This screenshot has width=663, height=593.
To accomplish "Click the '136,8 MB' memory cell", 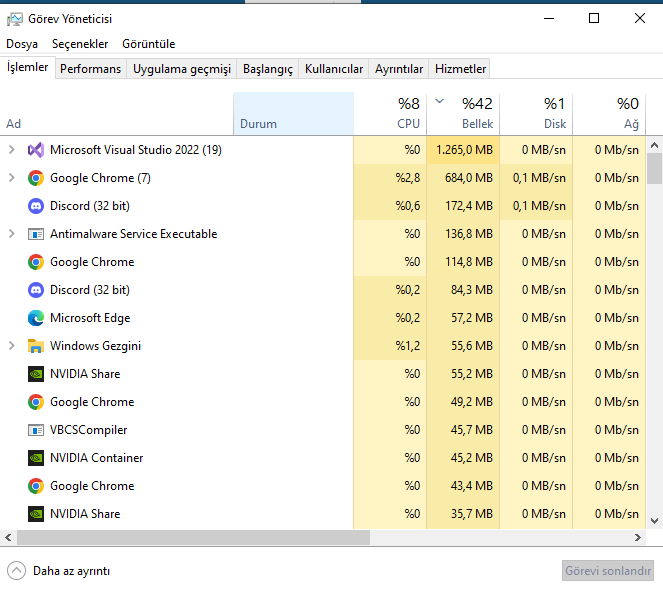I will pos(463,234).
